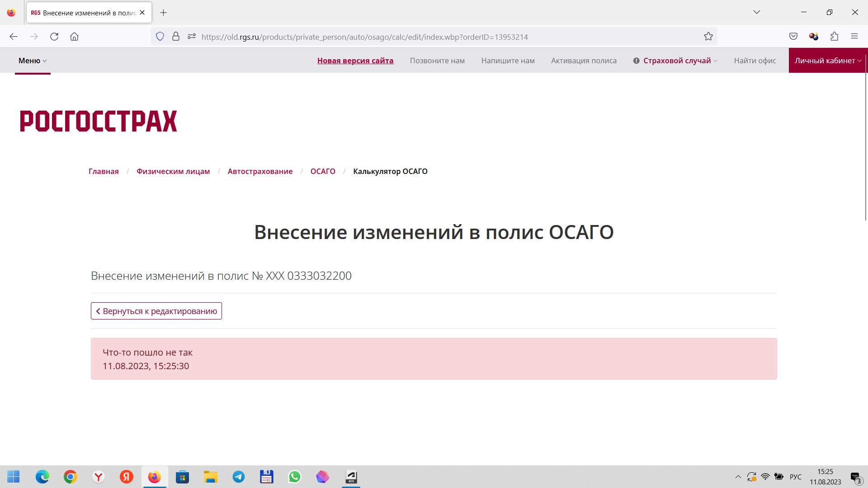This screenshot has width=868, height=488.
Task: Reload the page with the refresh icon
Action: click(54, 37)
